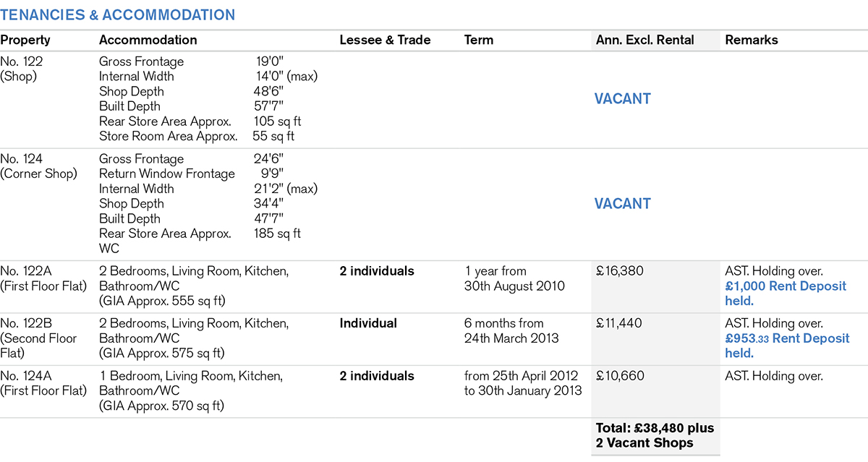Click the No. 124A (First Floor Flat) cell
The image size is (868, 462).
43,383
